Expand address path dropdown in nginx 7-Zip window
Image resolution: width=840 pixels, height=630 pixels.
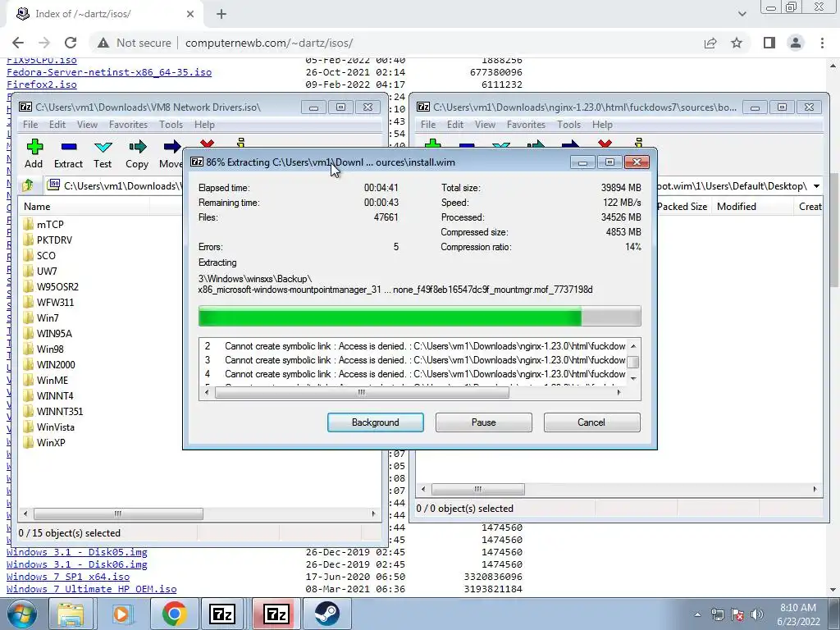[816, 186]
